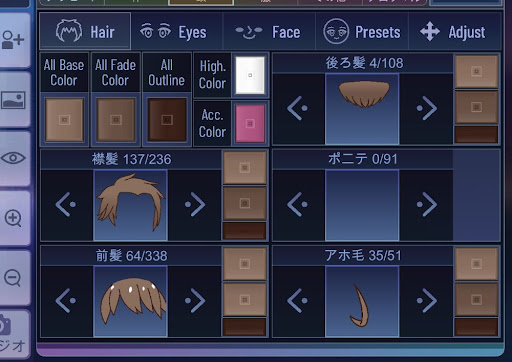Switch to the Eyes tab
Viewport: 512px width, 362px height.
[176, 32]
